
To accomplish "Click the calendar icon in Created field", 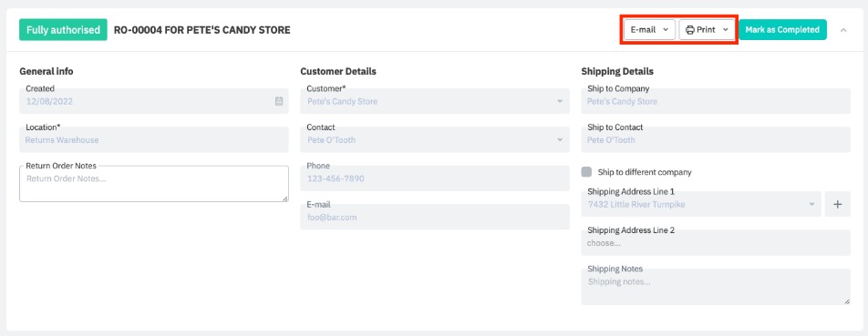I will [x=279, y=101].
